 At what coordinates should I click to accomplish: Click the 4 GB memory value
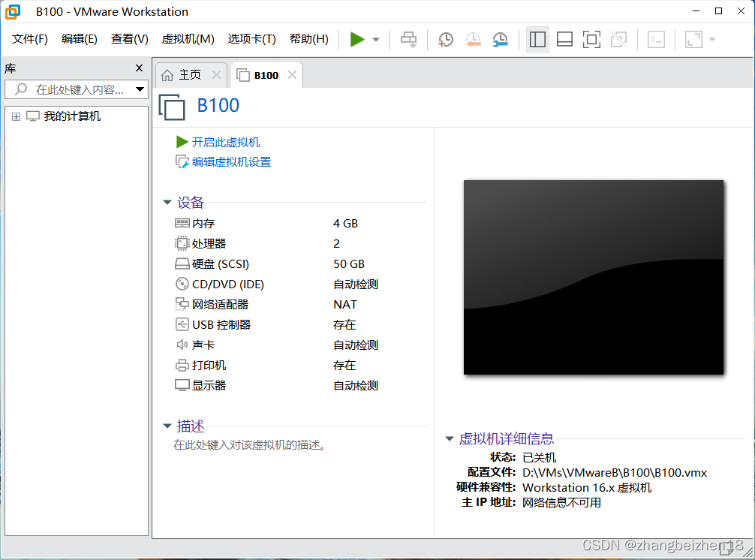click(346, 224)
